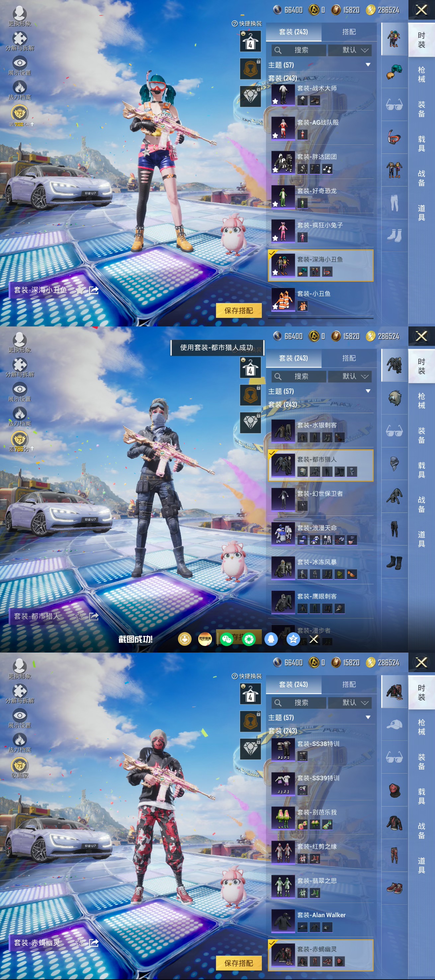Open 分解与拆解 on the 深海小丑鱼 screen

pos(20,41)
